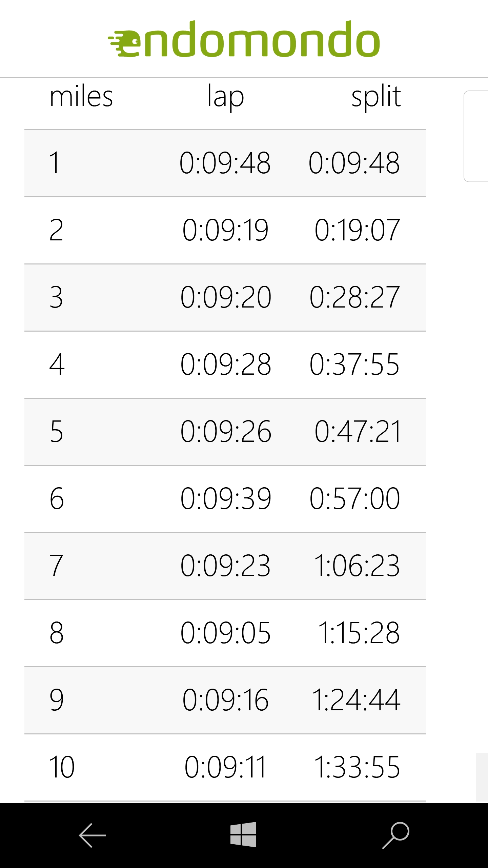
Task: Select lap time 0:09:20 in mile 3
Action: (226, 297)
